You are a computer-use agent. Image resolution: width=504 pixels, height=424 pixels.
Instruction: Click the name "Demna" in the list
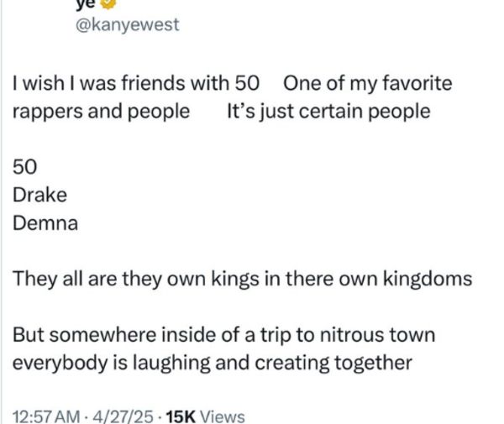coord(45,222)
